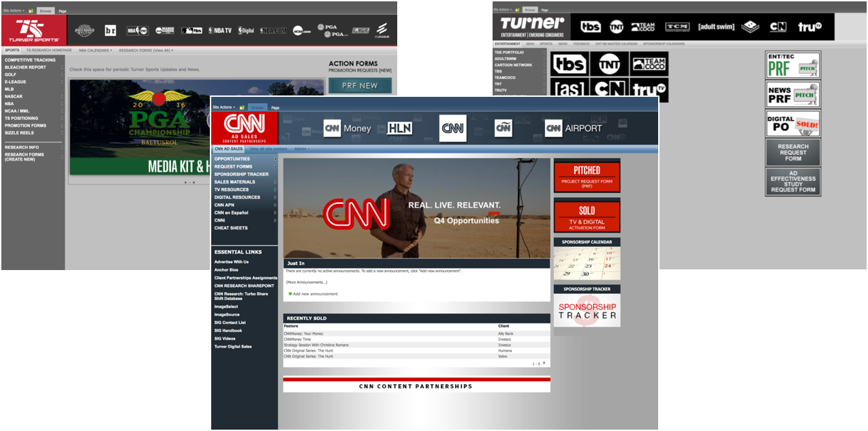Open Site Actions menu in Turner Sports window
Screen dimensions: 868x431
(x=14, y=11)
